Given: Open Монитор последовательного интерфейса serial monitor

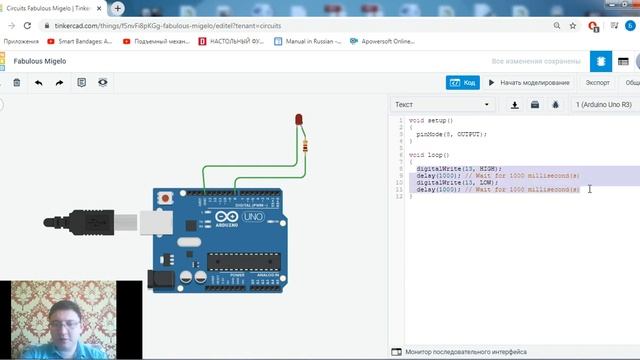Looking at the screenshot, I should coord(459,352).
